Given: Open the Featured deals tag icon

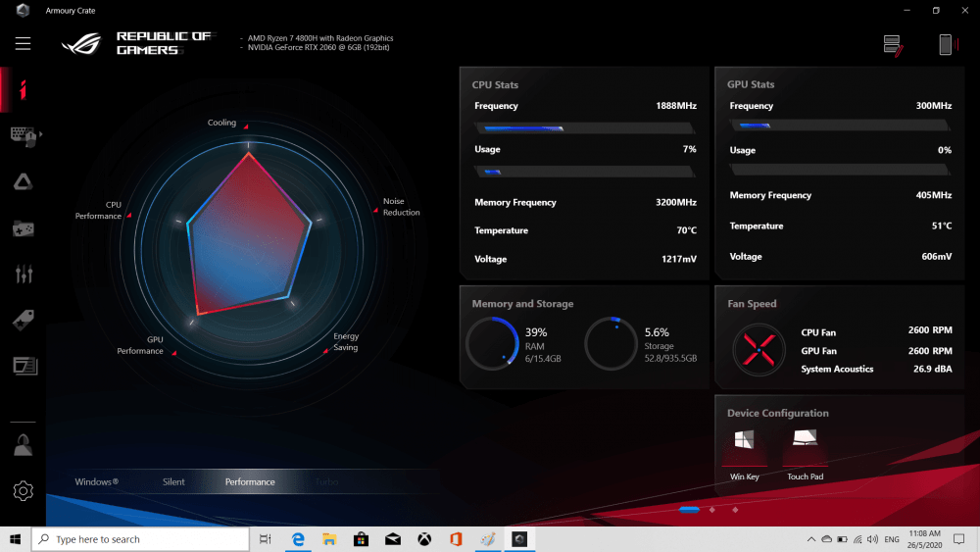Looking at the screenshot, I should point(24,320).
